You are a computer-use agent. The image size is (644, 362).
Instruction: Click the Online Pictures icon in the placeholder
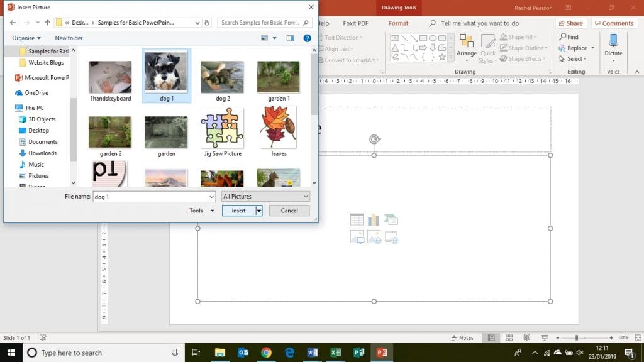374,237
